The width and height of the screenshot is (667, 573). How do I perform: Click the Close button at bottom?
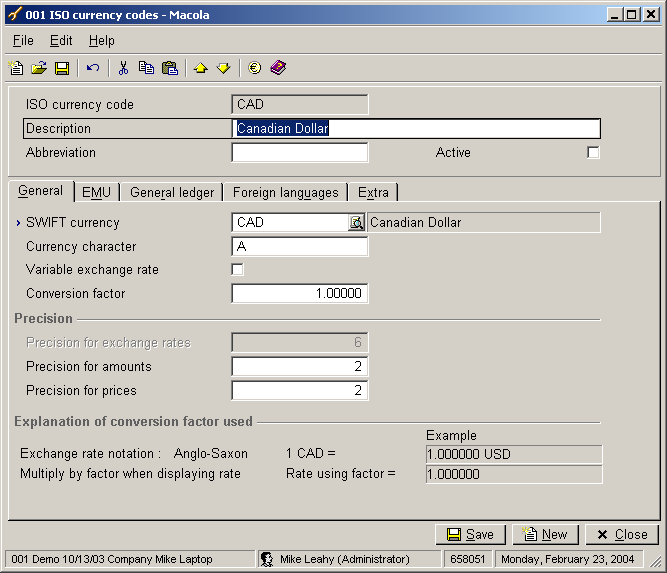pyautogui.click(x=622, y=534)
